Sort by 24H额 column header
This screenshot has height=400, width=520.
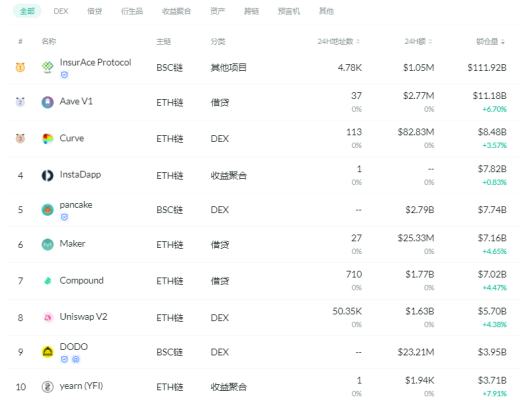click(x=418, y=41)
